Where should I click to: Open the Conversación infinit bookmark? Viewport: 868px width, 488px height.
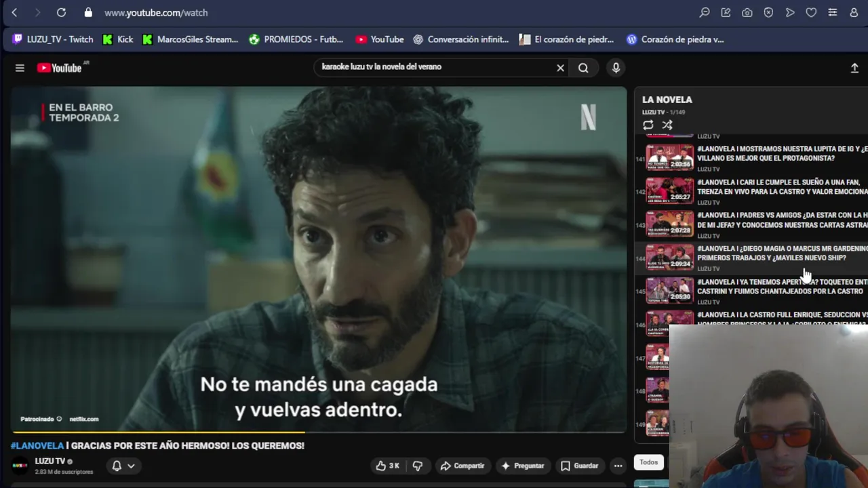tap(460, 39)
